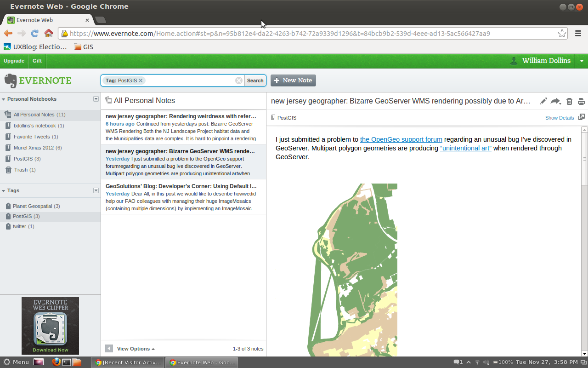Open the volume indicator in tray

point(486,362)
